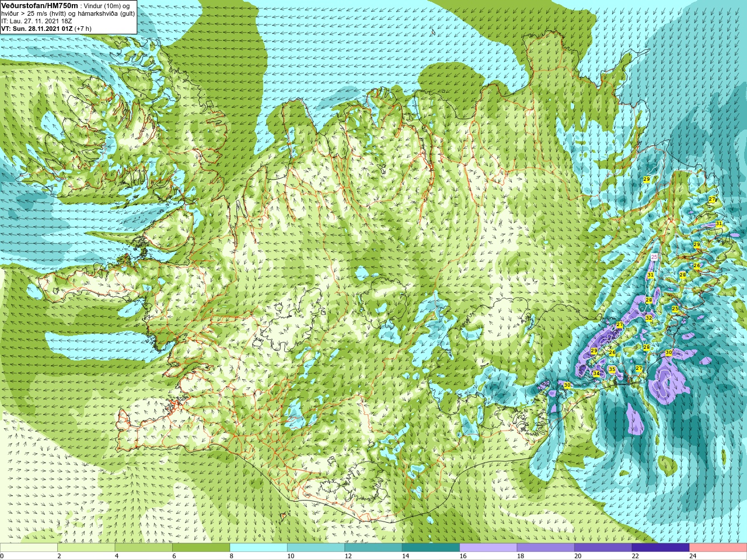
Task: Click the 6–8 m/s olive green legend swatch
Action: 201,548
